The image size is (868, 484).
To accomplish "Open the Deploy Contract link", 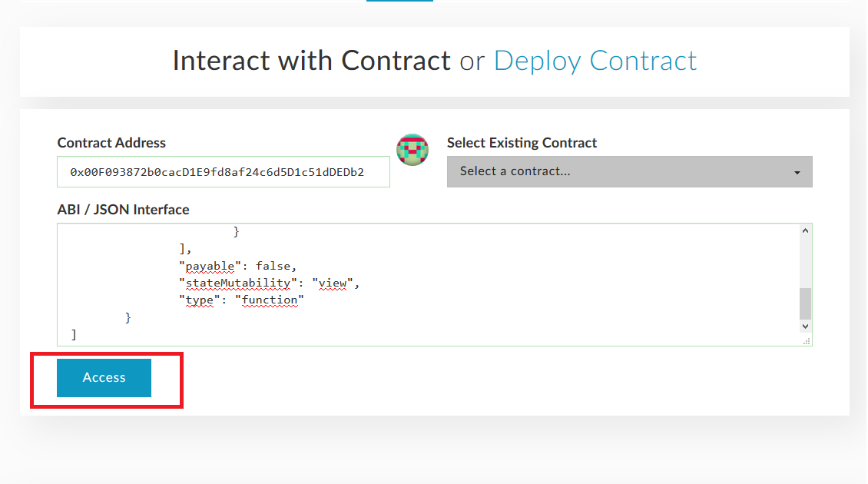I will pos(595,61).
